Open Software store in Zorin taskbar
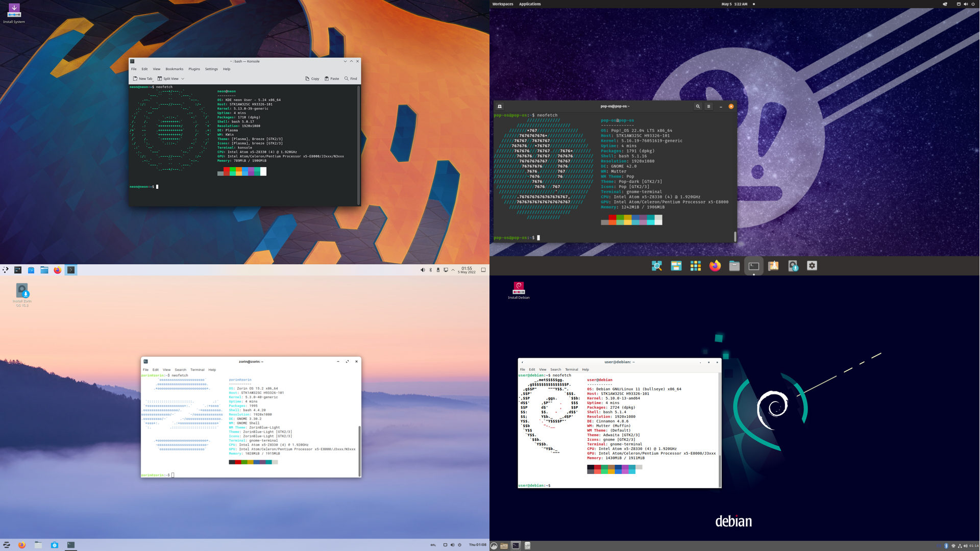This screenshot has height=551, width=980. [55, 545]
